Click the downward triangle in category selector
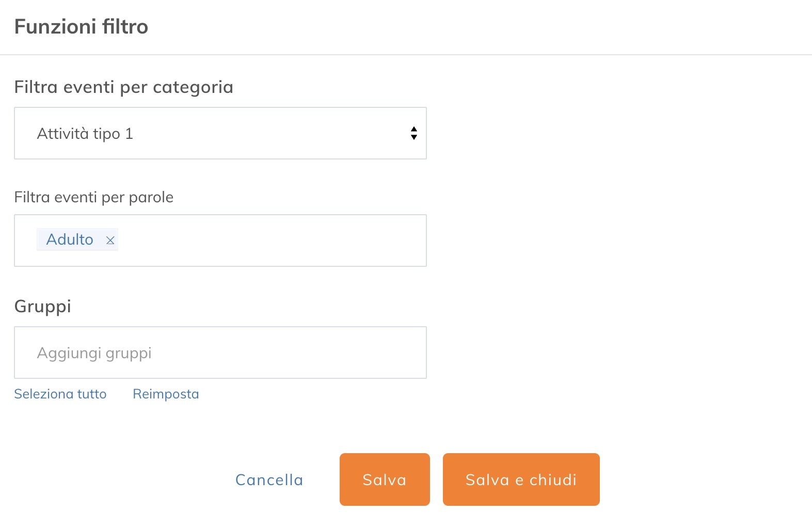The width and height of the screenshot is (812, 528). coord(413,137)
